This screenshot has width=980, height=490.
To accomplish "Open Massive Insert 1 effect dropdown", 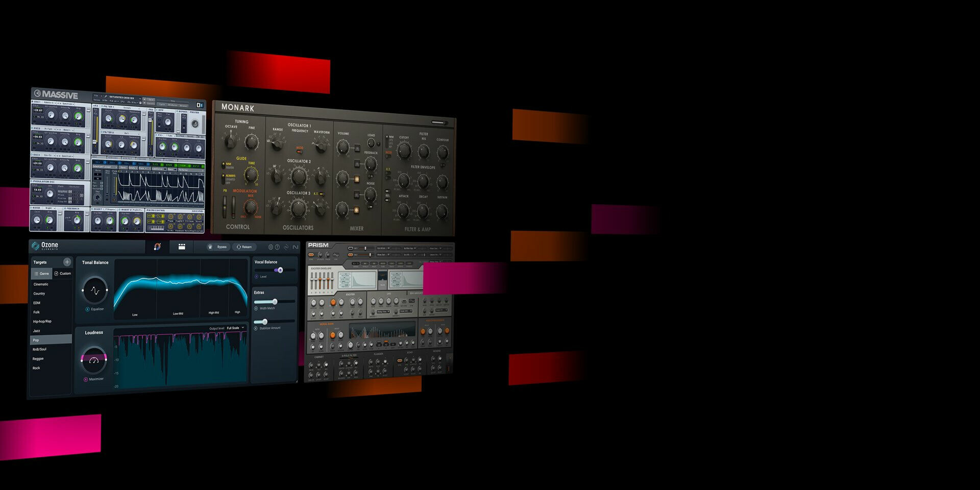I will pos(110,209).
